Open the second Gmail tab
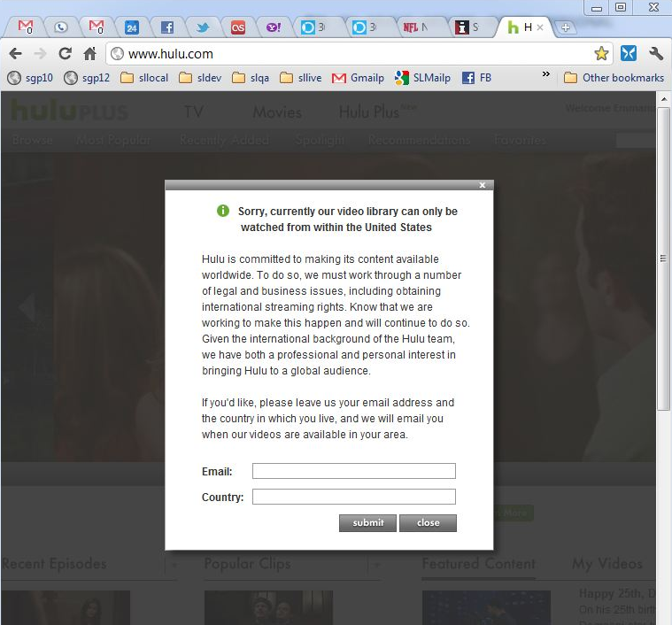This screenshot has height=625, width=672. point(97,27)
